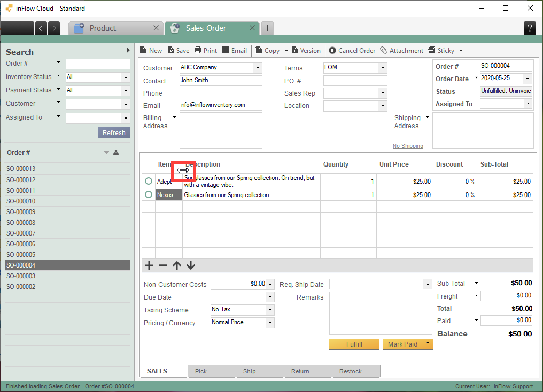Close the Sales Order tab
This screenshot has width=543, height=392.
252,28
